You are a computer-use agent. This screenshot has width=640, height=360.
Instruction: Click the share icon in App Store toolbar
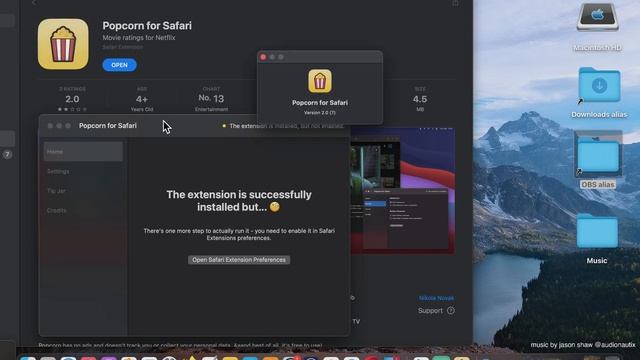tap(455, 3)
